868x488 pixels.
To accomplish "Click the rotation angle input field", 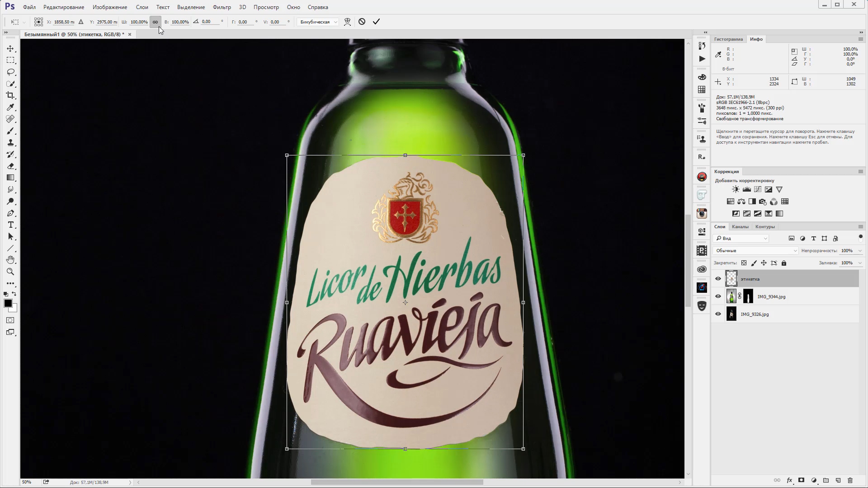I will point(210,22).
